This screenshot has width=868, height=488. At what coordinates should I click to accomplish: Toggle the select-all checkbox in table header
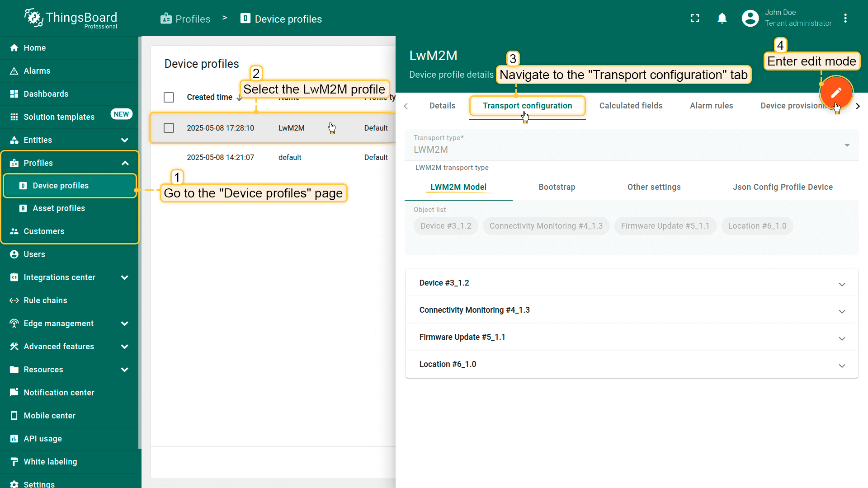[x=169, y=97]
